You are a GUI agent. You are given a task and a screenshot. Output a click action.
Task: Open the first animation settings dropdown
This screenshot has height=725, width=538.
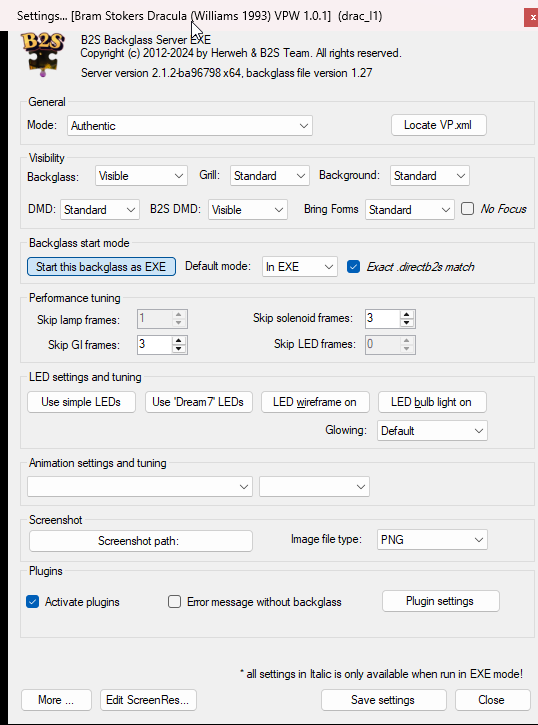140,486
